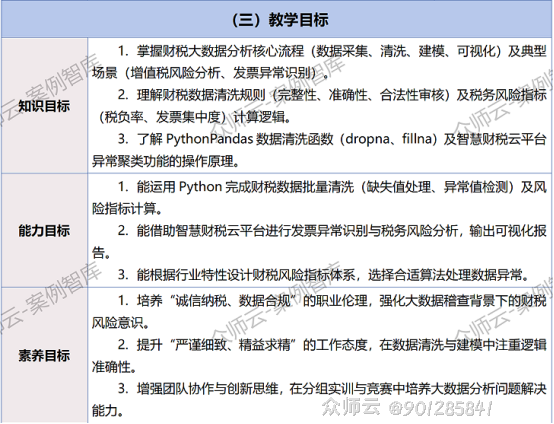Click the line "准确性。"
The width and height of the screenshot is (554, 424).
click(x=115, y=367)
